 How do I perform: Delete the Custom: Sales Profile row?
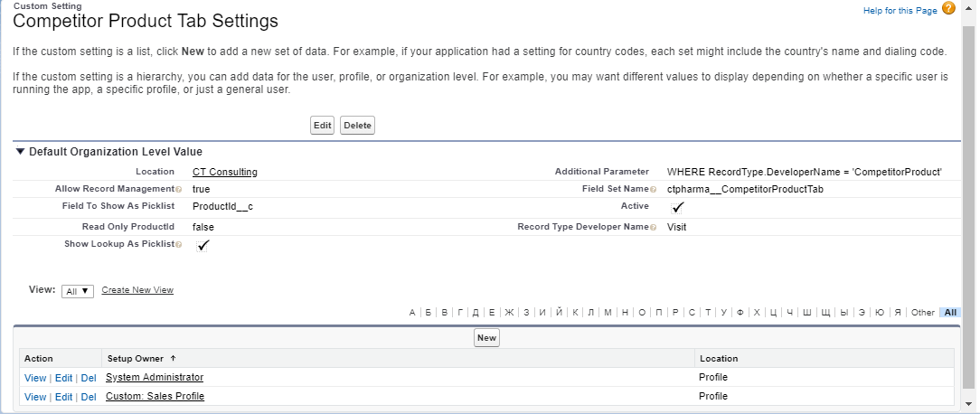pos(89,397)
